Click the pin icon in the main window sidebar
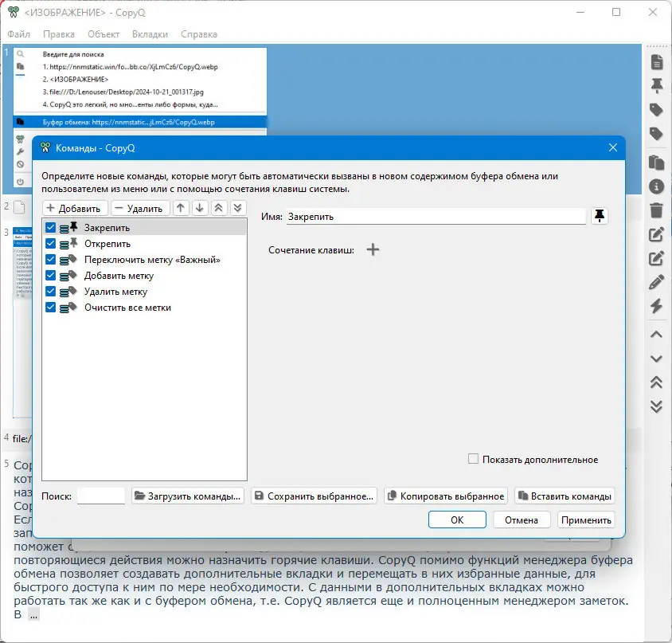 point(657,86)
